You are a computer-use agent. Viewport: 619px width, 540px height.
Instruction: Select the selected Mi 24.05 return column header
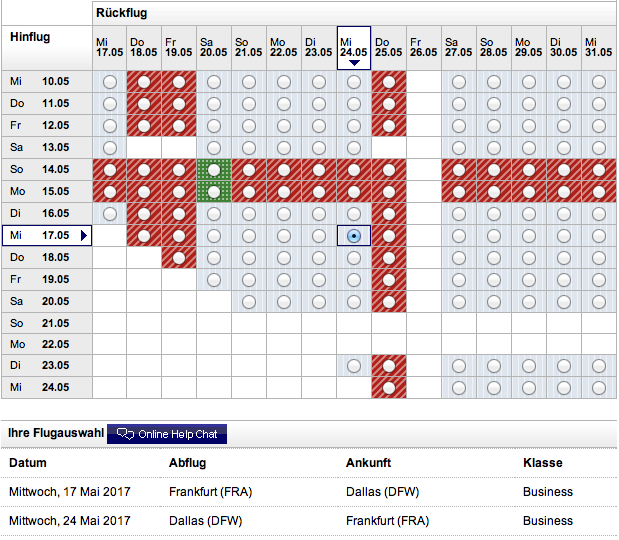(x=354, y=46)
